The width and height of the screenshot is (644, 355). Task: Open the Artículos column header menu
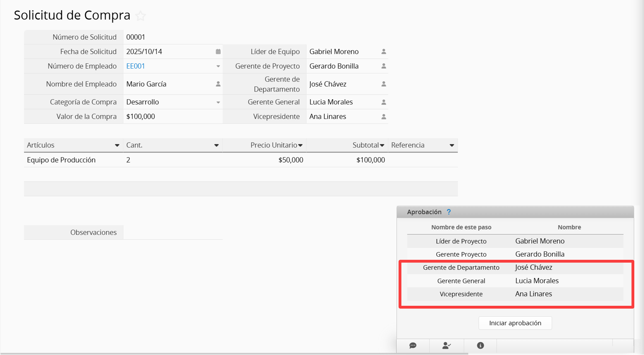coord(117,145)
